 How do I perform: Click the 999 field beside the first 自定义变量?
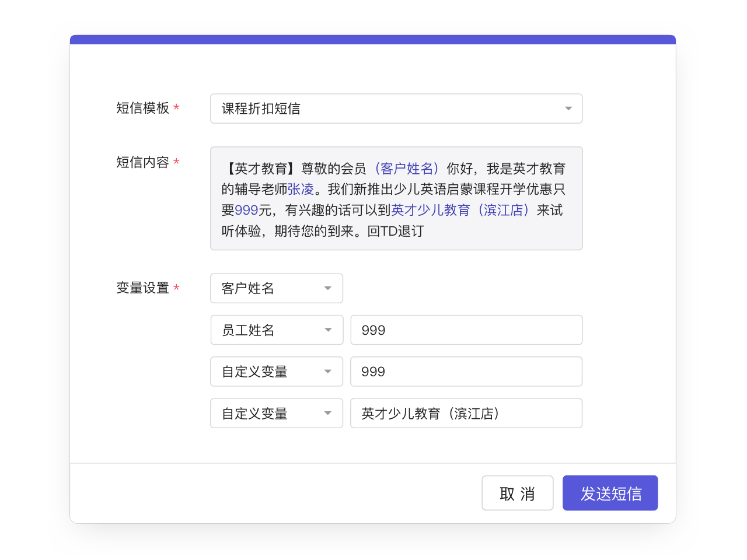466,372
